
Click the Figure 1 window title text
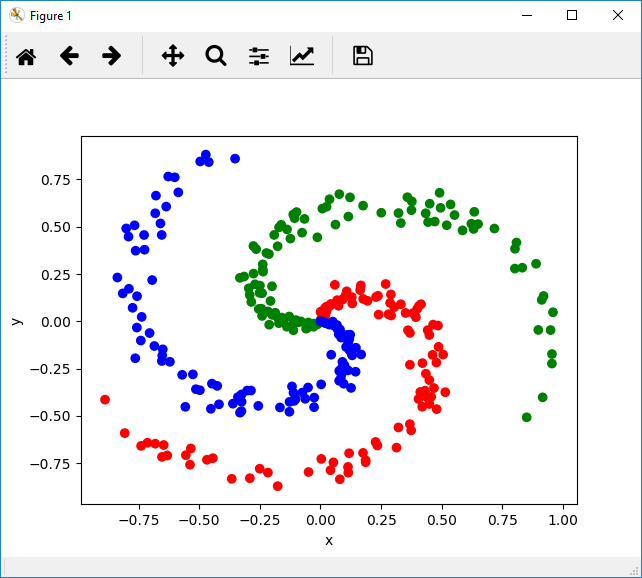(51, 16)
